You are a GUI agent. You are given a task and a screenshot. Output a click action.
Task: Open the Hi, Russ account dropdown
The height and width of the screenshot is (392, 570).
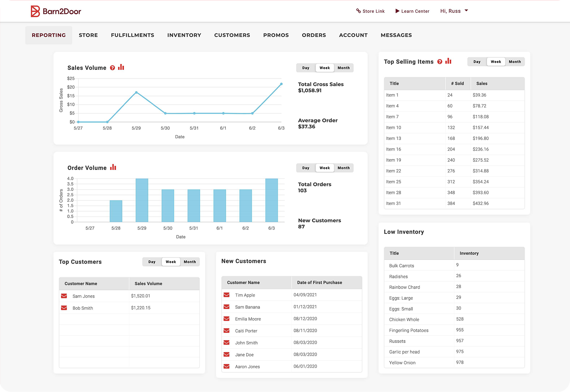click(454, 11)
